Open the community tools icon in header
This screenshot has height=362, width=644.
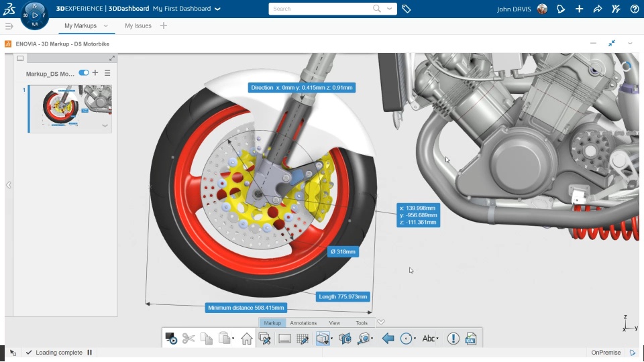coord(616,9)
